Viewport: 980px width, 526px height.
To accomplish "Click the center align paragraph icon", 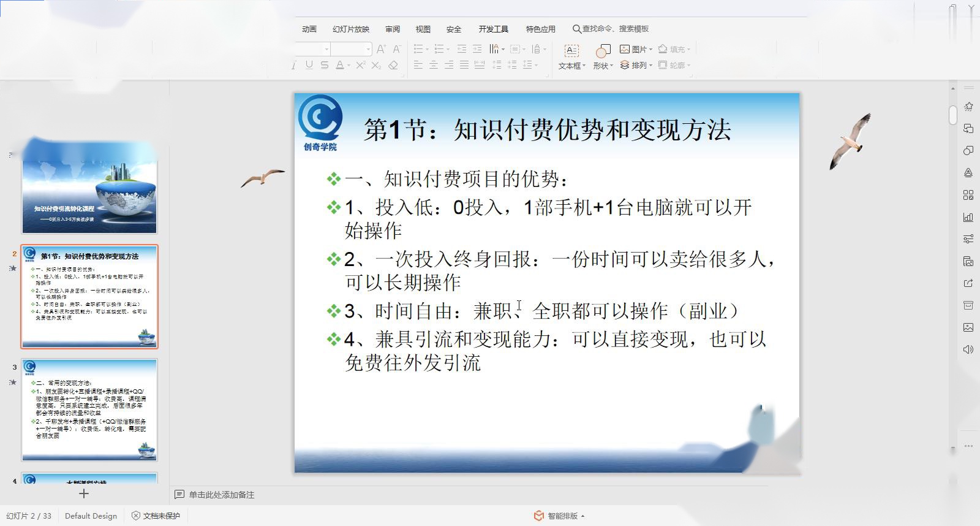I will pyautogui.click(x=433, y=65).
